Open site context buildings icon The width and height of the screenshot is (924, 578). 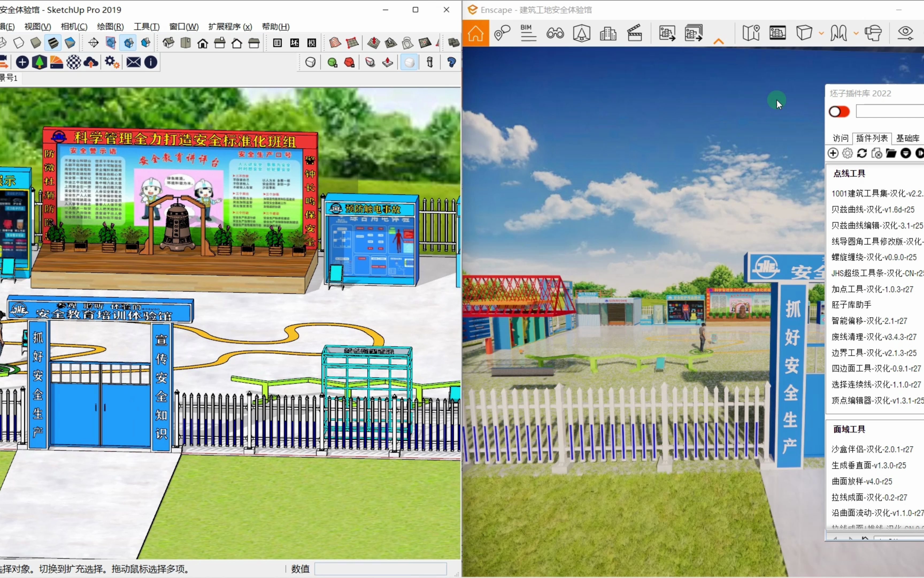pos(608,33)
